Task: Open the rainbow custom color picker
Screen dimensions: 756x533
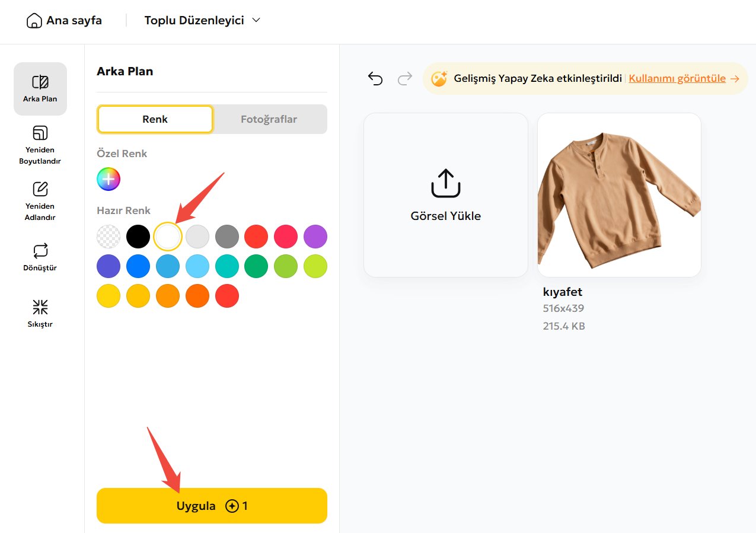Action: click(109, 179)
